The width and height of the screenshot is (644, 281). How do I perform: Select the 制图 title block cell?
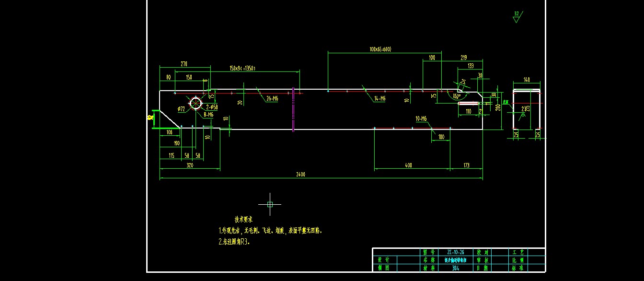pyautogui.click(x=385, y=268)
